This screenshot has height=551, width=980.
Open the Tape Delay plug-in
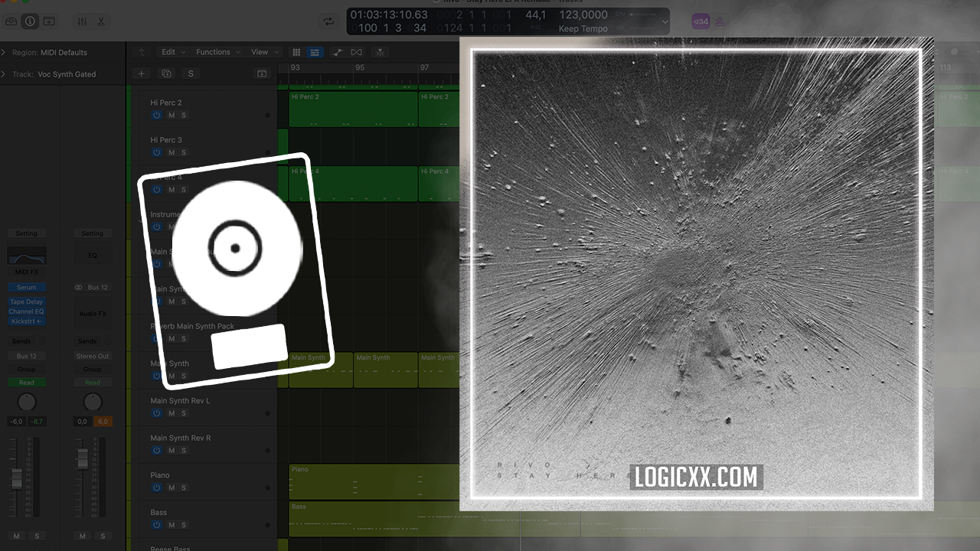(x=27, y=302)
